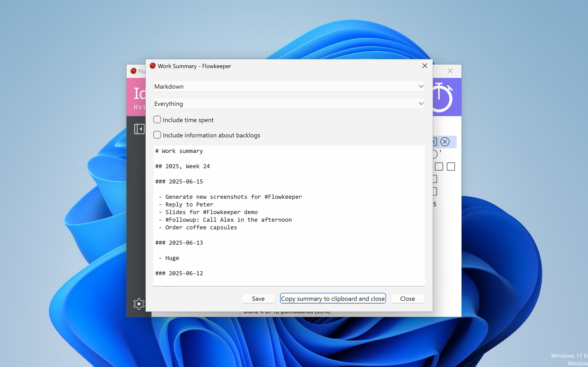
Task: Open the Everything period dropdown
Action: (289, 104)
